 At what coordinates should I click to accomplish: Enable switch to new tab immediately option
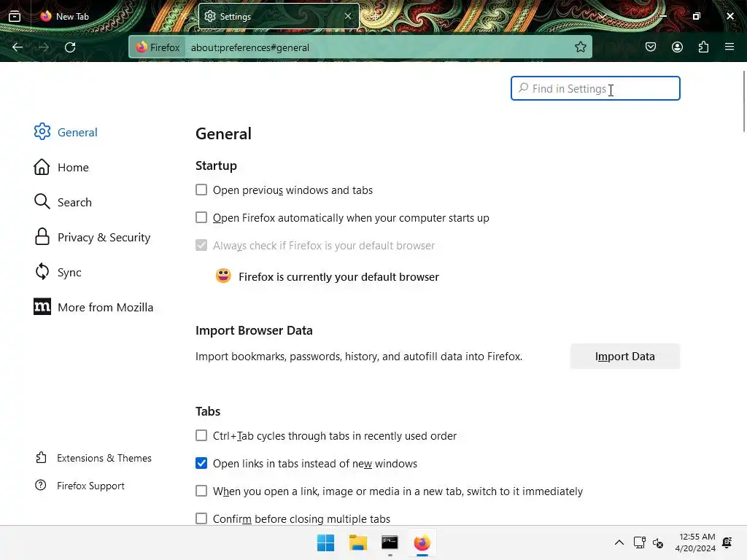(x=201, y=491)
